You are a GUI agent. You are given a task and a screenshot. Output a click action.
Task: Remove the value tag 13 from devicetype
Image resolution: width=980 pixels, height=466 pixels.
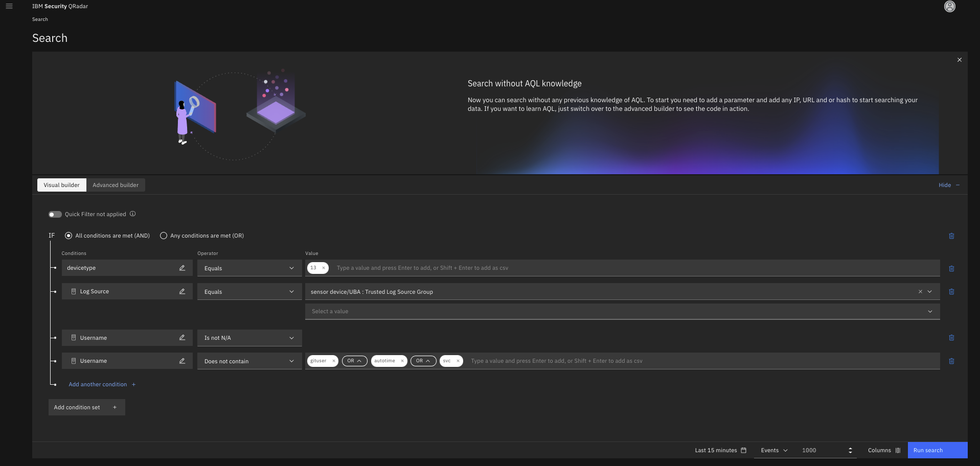click(324, 267)
